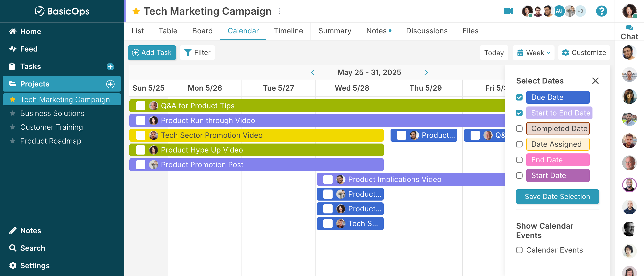Uncheck the Due Date checkbox
644x276 pixels.
pos(519,97)
